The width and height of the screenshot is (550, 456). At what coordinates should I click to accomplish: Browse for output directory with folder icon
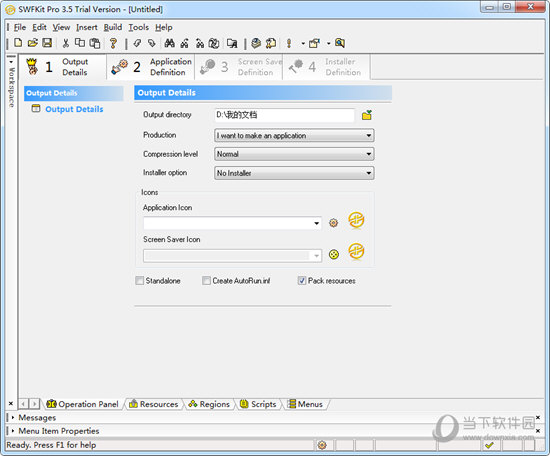point(367,115)
